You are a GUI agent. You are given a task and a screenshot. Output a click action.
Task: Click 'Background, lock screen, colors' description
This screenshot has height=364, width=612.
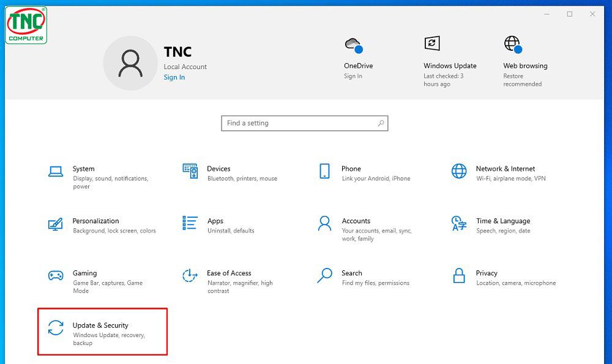114,231
